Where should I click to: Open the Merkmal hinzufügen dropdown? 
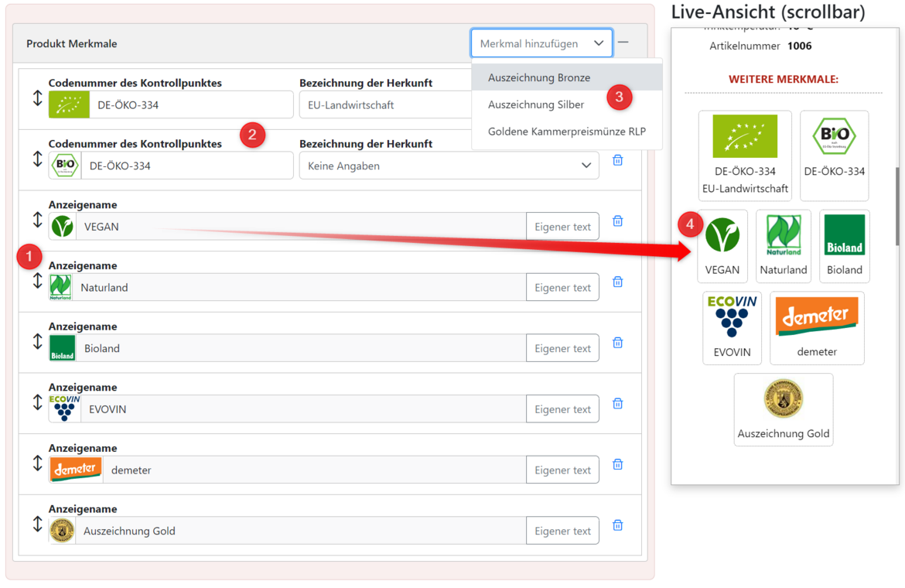(x=541, y=43)
